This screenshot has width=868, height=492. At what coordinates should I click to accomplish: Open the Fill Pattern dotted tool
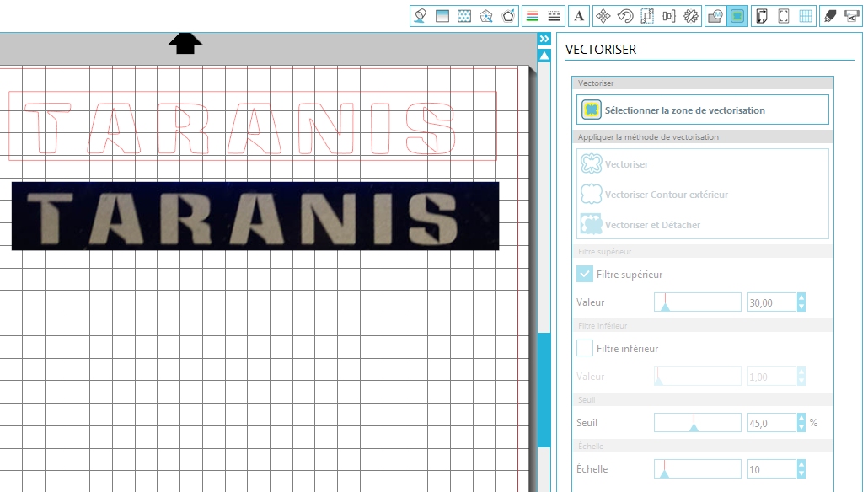464,16
